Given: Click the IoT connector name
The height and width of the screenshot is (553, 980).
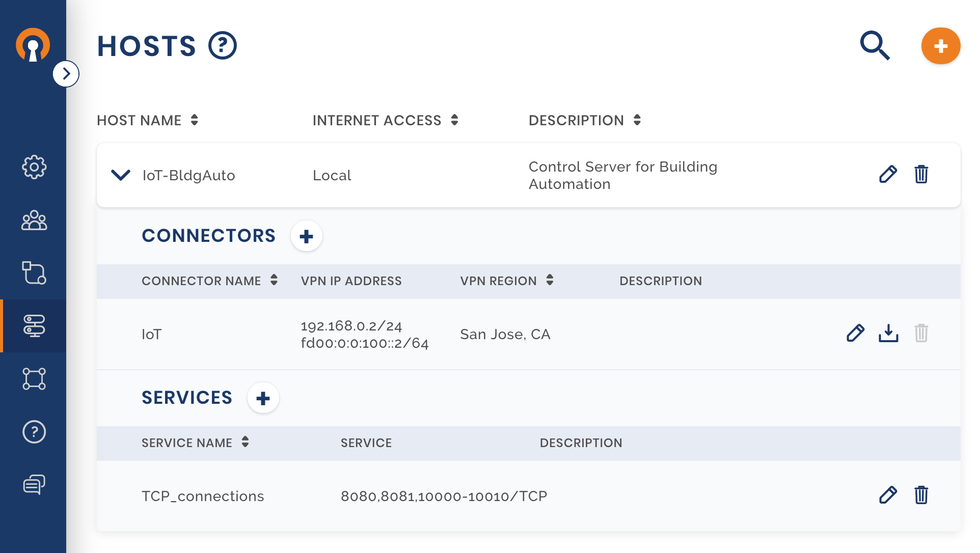Looking at the screenshot, I should pyautogui.click(x=151, y=334).
